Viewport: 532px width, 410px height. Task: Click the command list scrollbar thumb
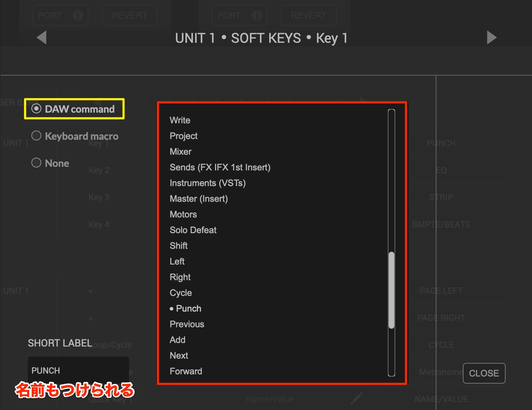392,290
